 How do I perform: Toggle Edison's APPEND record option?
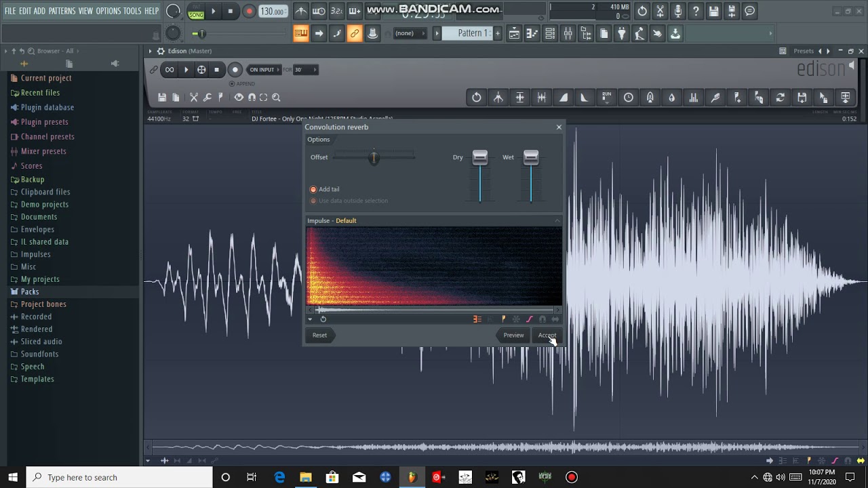click(232, 84)
